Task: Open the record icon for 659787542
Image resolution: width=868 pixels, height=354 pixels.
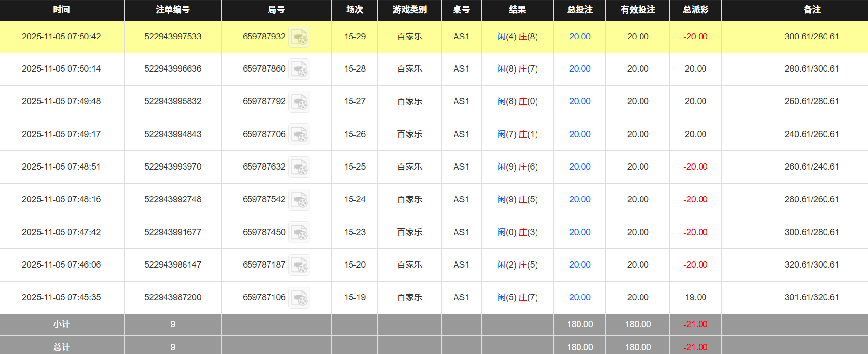Action: 299,200
